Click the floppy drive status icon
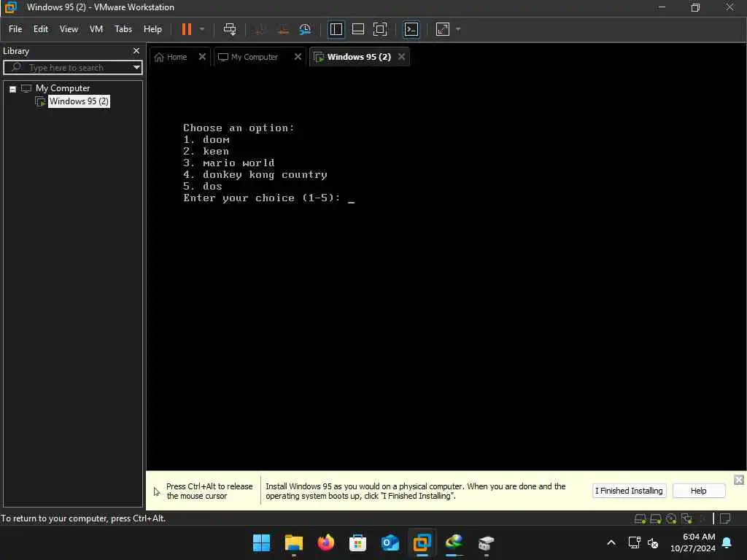Image resolution: width=747 pixels, height=560 pixels. [x=656, y=518]
